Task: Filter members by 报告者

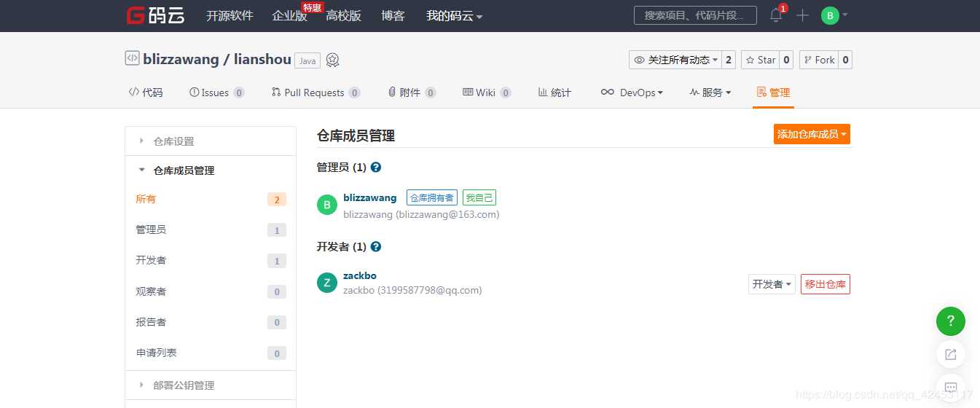Action: point(211,322)
